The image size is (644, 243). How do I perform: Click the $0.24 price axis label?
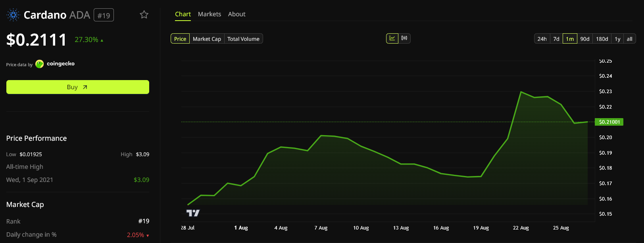[606, 76]
